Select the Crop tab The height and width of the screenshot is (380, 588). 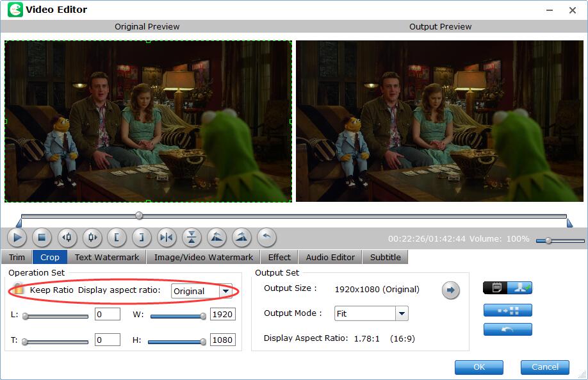(50, 258)
